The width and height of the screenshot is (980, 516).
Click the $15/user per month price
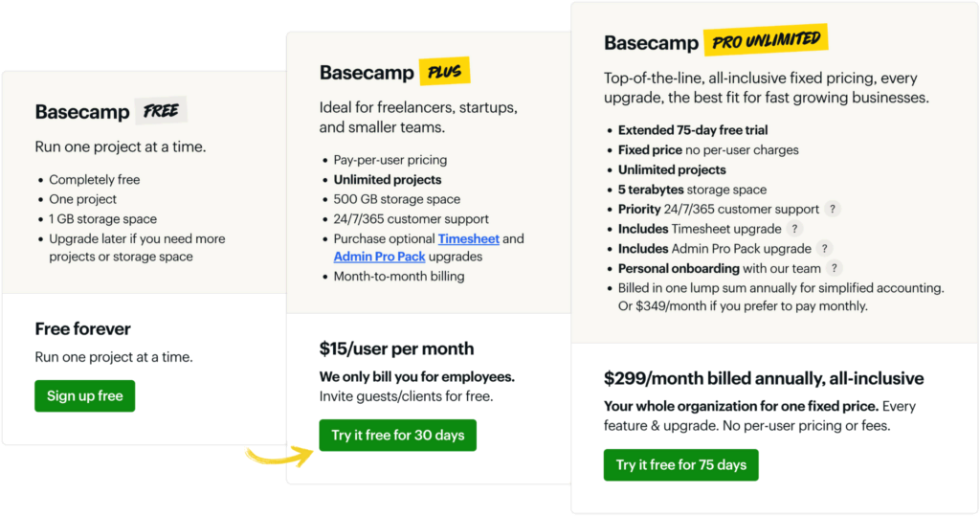tap(396, 348)
